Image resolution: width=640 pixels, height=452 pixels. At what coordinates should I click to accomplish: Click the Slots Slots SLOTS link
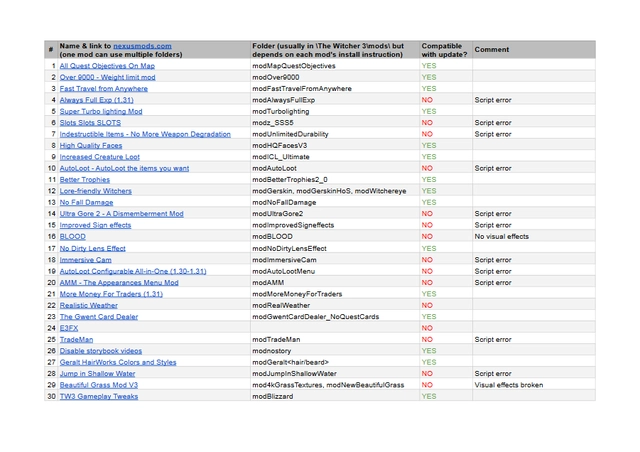click(x=90, y=123)
